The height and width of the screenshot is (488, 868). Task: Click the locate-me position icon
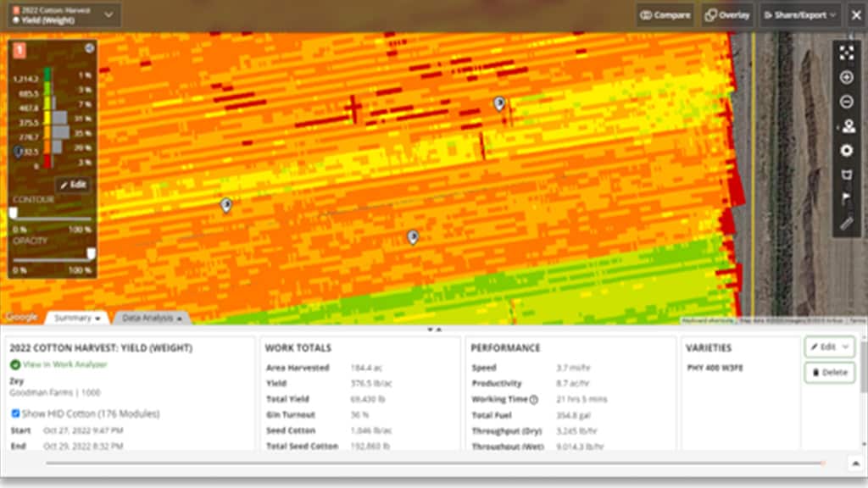pos(848,126)
